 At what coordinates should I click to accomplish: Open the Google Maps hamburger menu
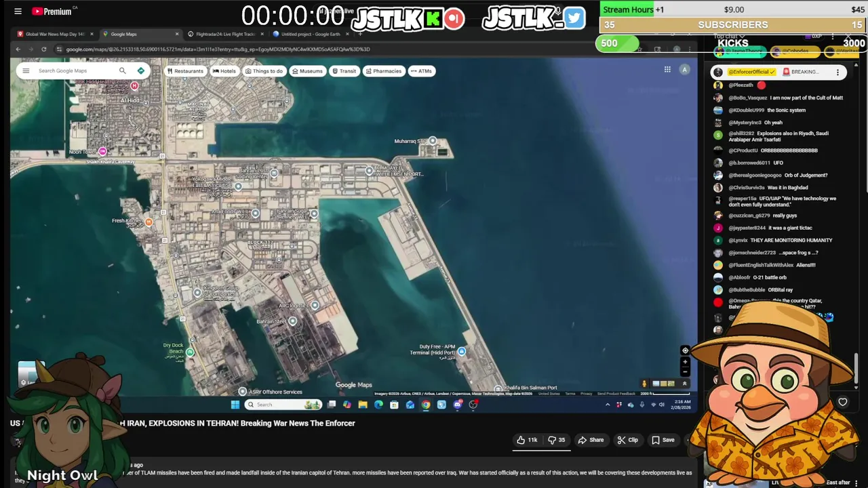[26, 70]
